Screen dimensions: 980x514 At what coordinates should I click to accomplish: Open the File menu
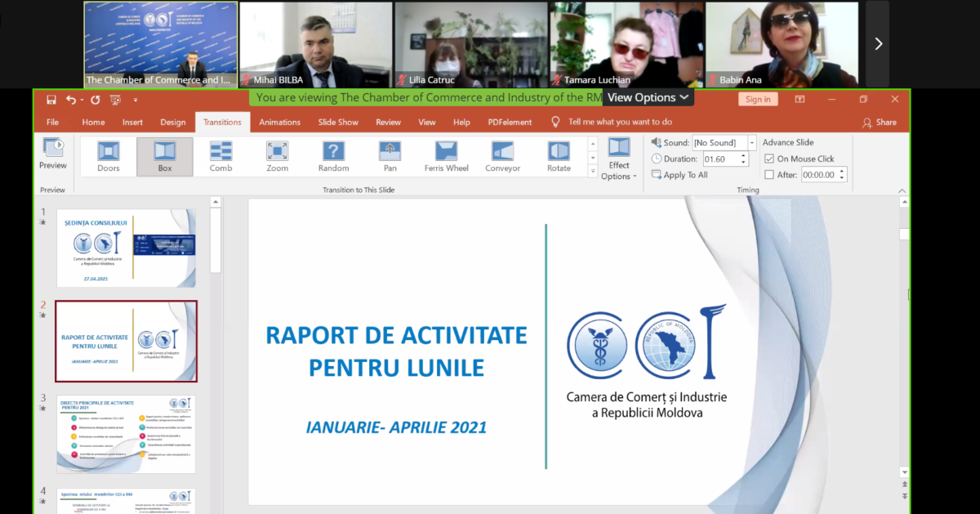(x=52, y=122)
